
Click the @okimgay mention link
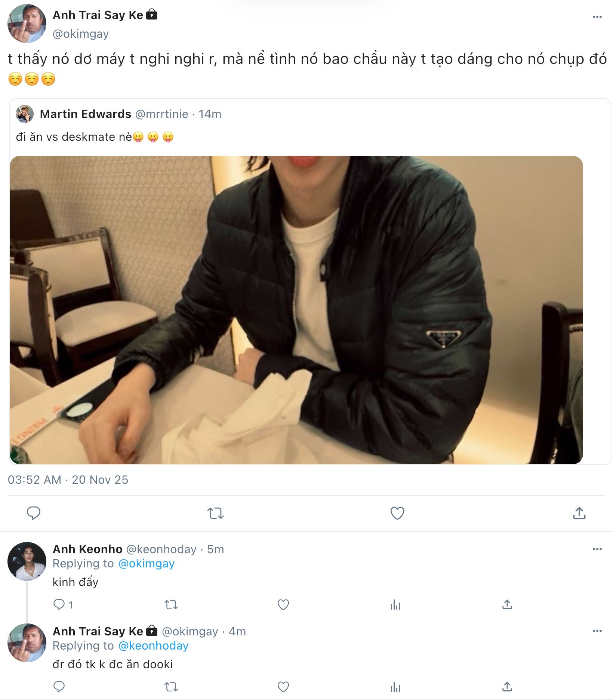click(146, 564)
